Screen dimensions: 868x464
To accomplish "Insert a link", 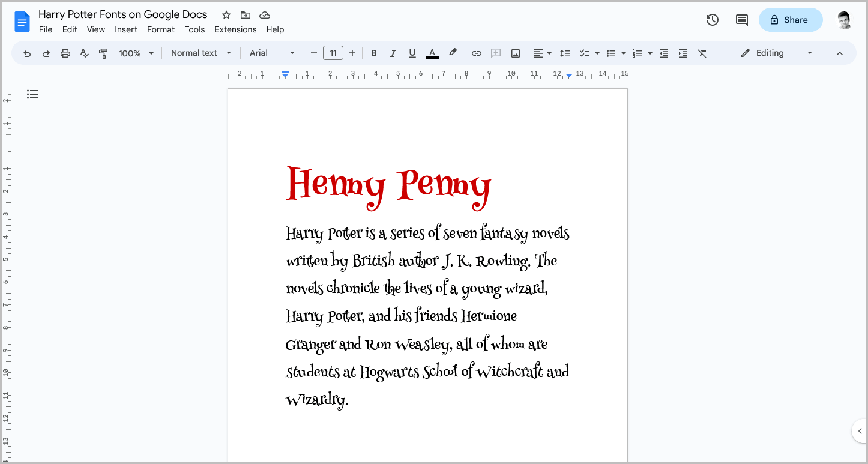I will [x=476, y=53].
